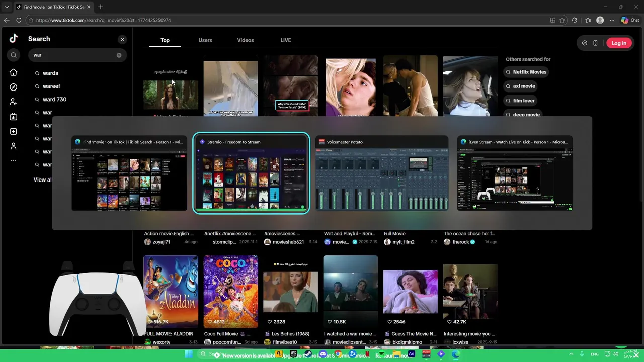Click the Get App phone icon
The image size is (644, 362).
coord(595,43)
